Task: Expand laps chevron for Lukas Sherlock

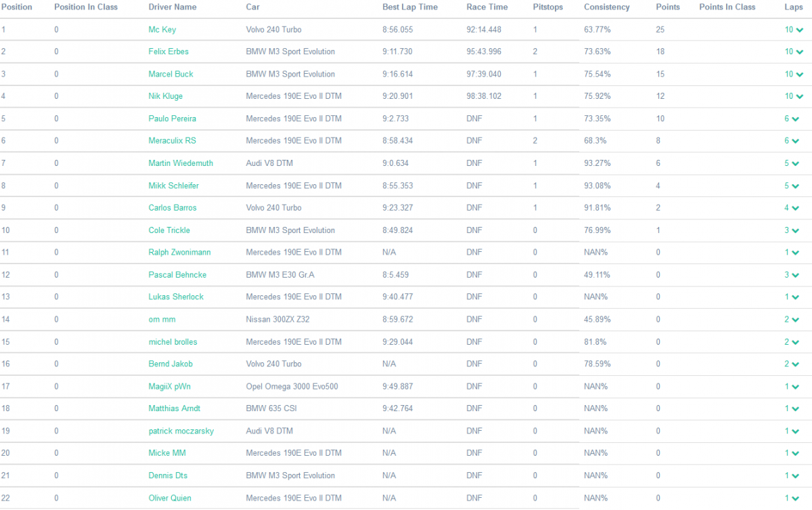Action: click(795, 297)
